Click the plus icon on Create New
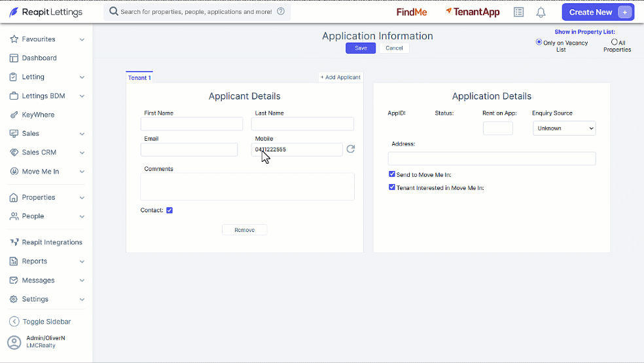 pos(625,12)
